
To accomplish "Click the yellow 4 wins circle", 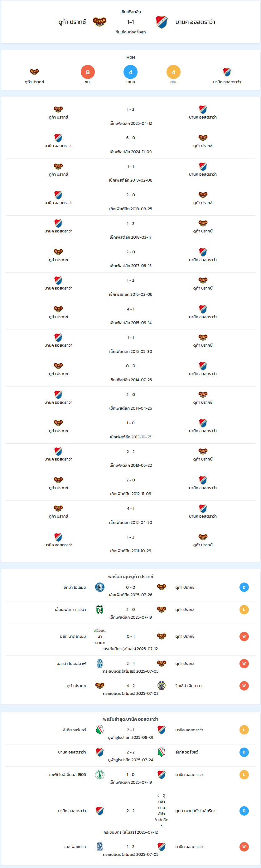I will (173, 72).
